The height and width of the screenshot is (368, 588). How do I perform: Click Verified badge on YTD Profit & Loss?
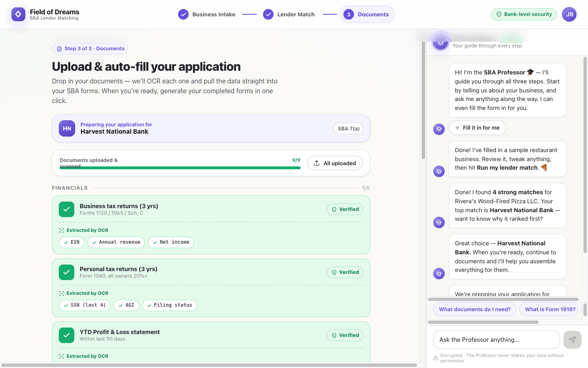(345, 335)
